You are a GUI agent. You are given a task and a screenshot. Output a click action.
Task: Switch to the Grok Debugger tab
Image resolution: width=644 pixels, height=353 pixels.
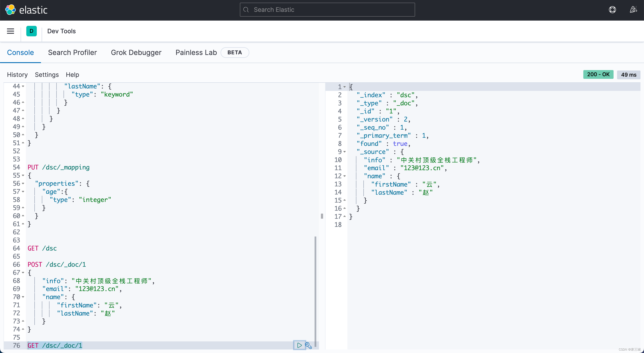[x=136, y=52]
